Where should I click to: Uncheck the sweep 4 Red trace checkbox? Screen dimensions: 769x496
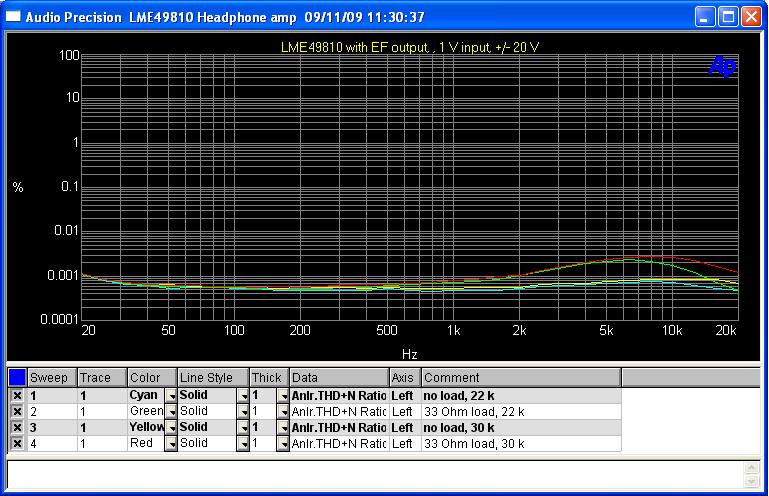tap(17, 444)
